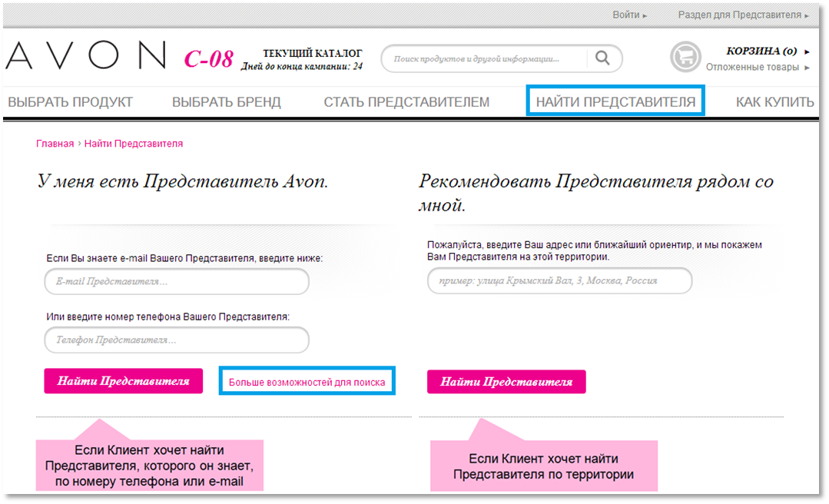Go to Главная breadcrumb
The width and height of the screenshot is (829, 504).
[55, 144]
